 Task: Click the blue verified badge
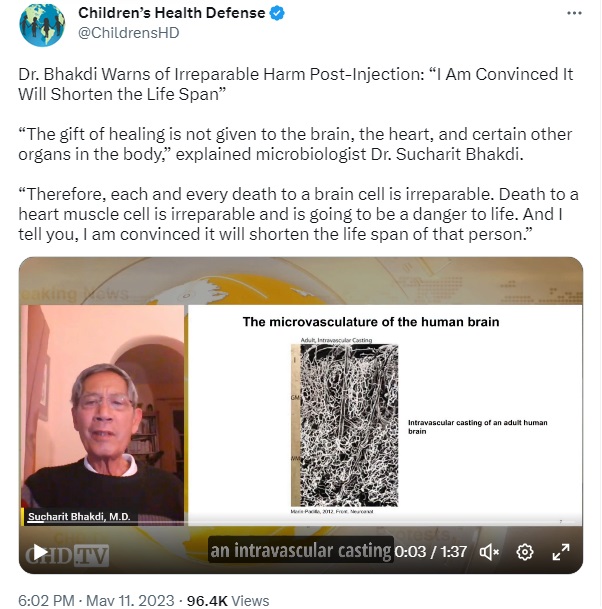click(x=277, y=14)
